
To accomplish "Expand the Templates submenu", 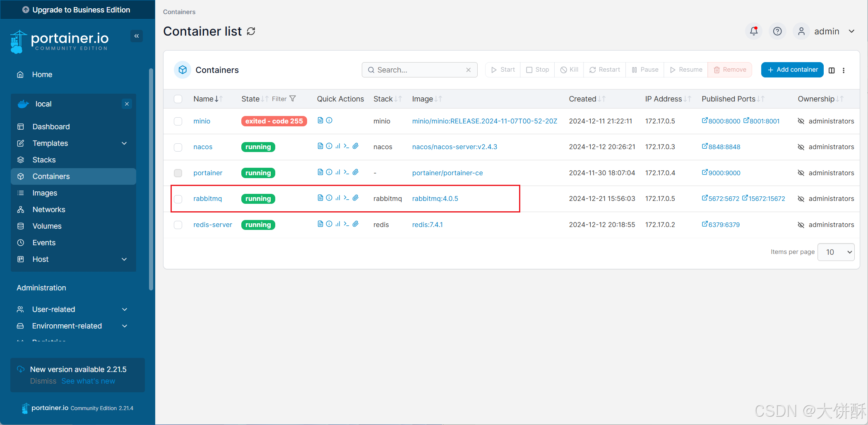I will pos(124,143).
